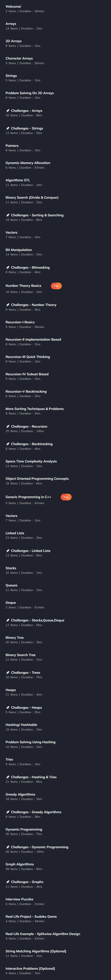Expand the 2D Arrays section
Viewport: 111px width, 980px height.
(x=55, y=43)
